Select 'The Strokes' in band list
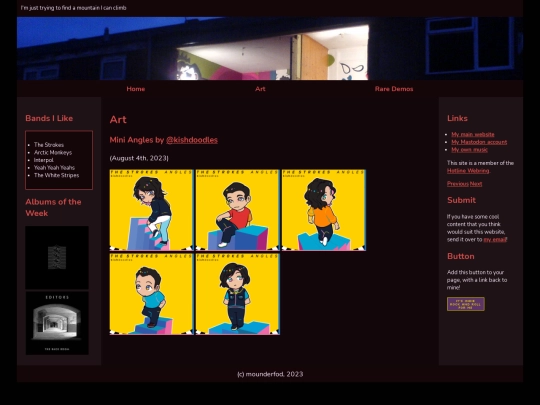The image size is (540, 405). [49, 145]
